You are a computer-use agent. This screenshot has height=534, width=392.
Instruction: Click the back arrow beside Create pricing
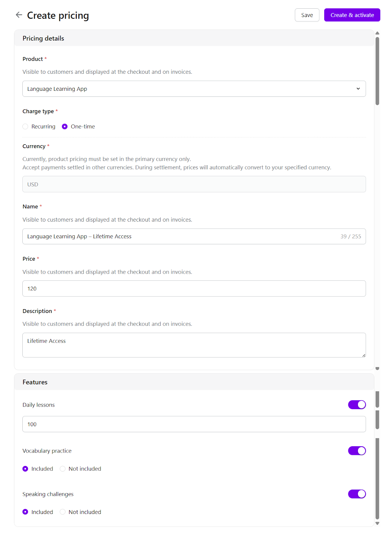point(19,15)
